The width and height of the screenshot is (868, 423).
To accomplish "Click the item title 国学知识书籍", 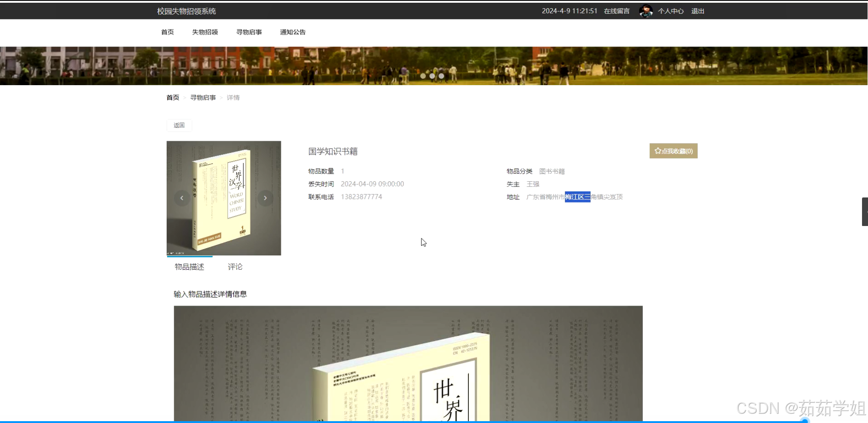I will coord(333,151).
